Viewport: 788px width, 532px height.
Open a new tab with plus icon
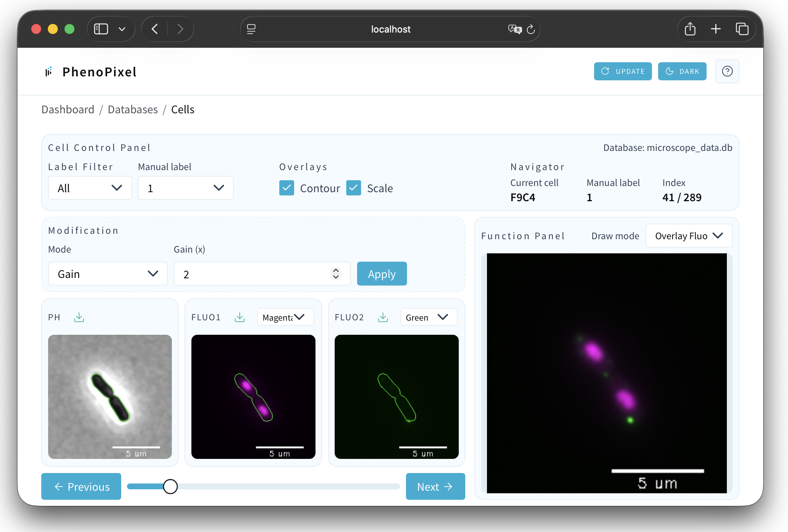716,29
